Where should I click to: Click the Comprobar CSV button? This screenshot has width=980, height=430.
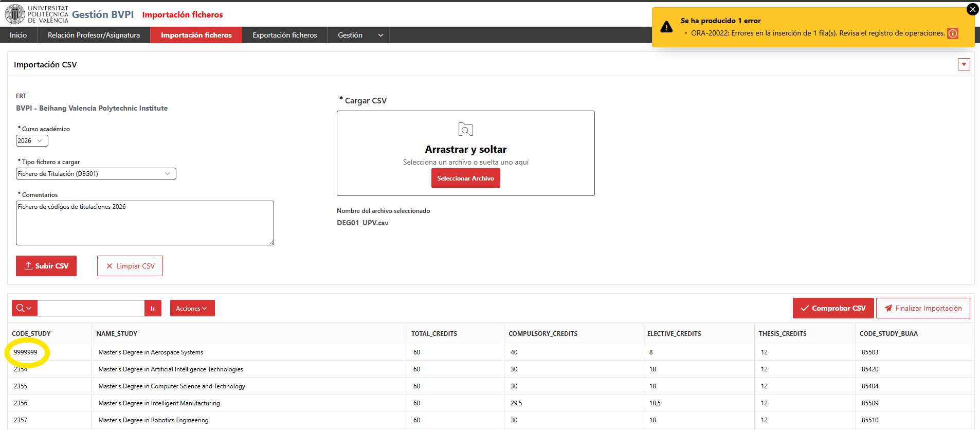tap(833, 308)
